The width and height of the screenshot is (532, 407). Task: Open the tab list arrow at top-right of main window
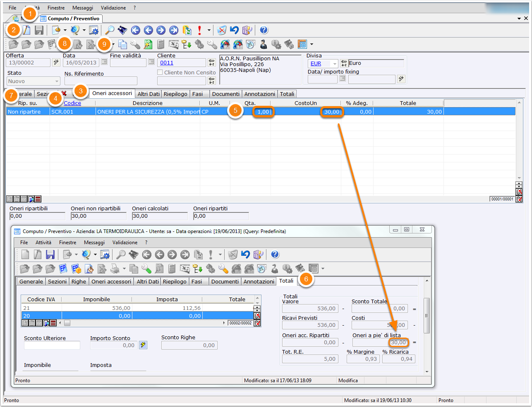(x=519, y=19)
